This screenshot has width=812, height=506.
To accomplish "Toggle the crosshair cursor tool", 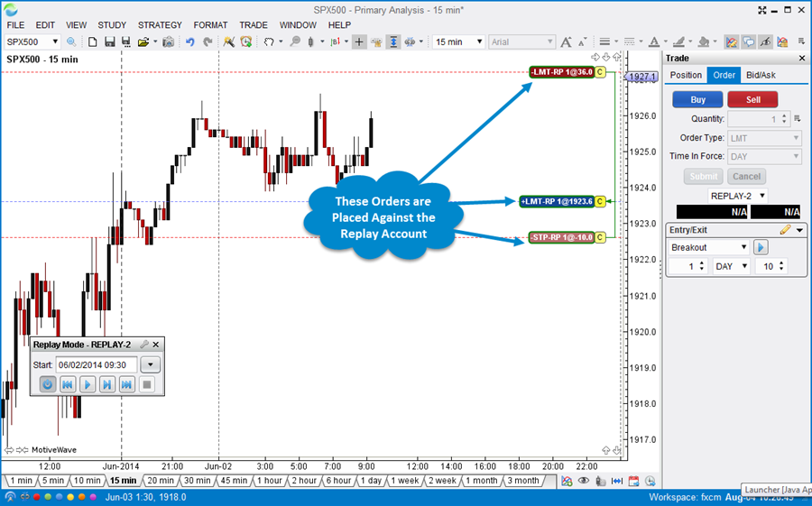I will click(x=359, y=42).
